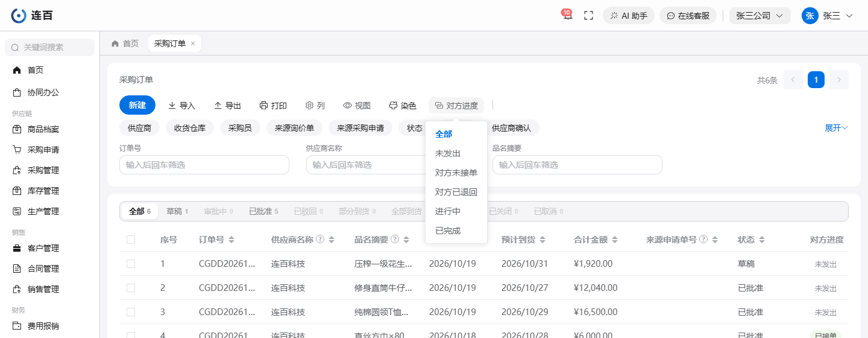Click the 连百 logo
868x338 pixels.
pos(32,16)
